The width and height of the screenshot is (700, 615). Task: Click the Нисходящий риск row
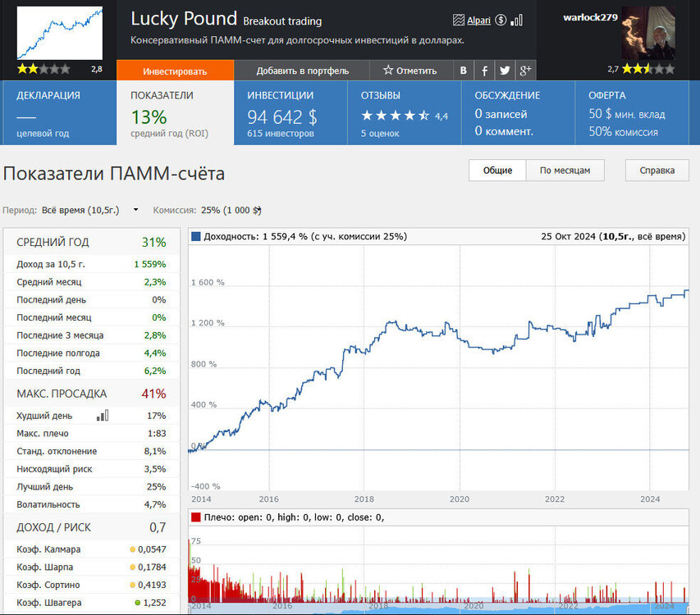92,469
